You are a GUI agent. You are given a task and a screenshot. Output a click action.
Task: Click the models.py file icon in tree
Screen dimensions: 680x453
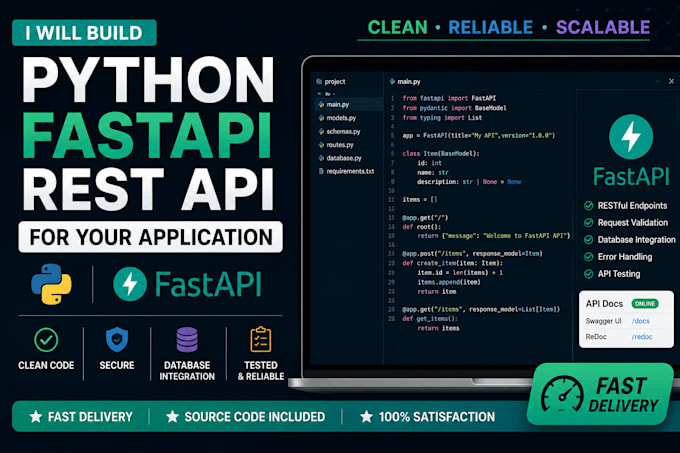321,118
